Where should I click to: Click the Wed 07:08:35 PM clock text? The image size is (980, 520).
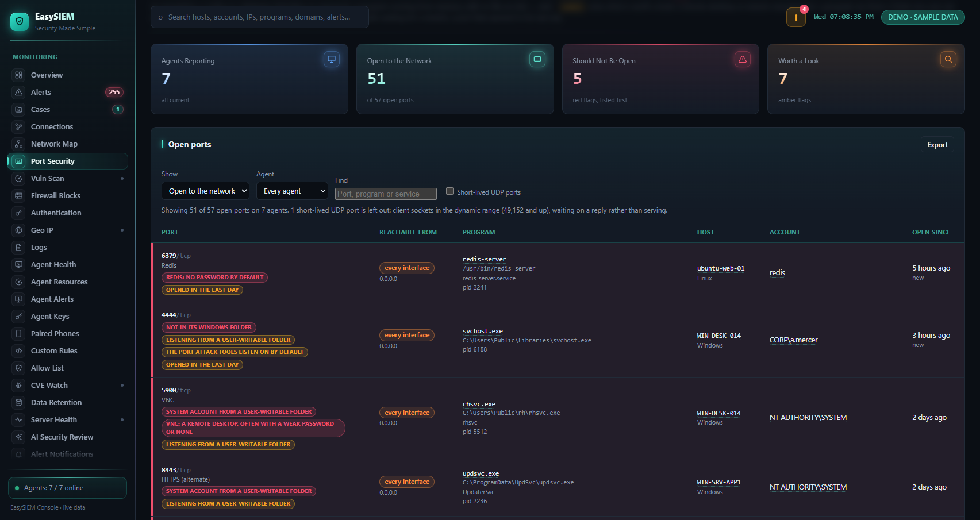click(843, 17)
